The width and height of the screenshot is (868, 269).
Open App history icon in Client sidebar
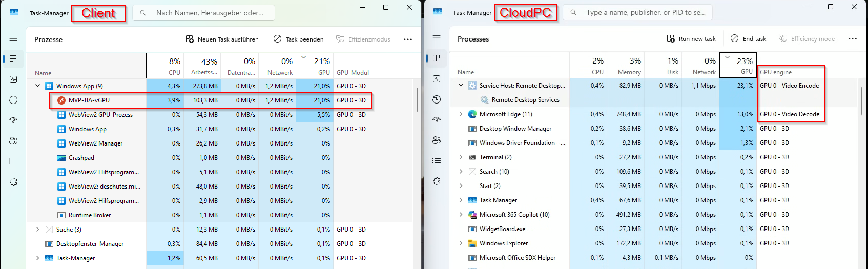point(13,100)
